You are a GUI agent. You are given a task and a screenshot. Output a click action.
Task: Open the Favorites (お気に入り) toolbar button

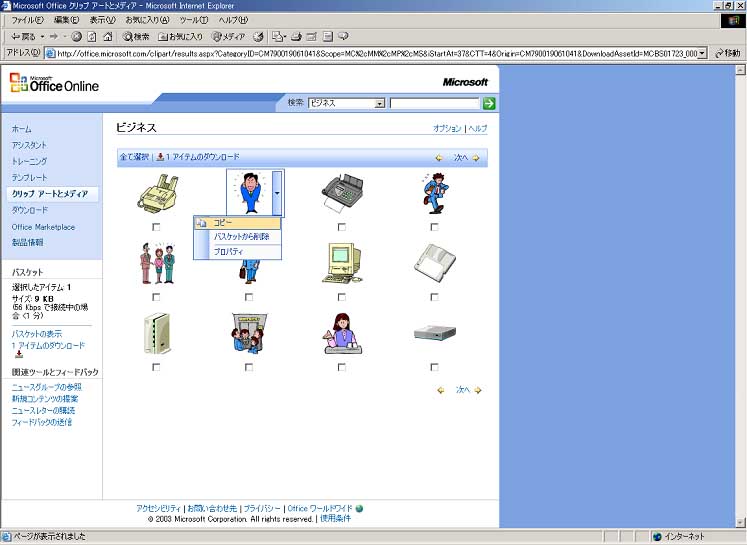[x=181, y=36]
